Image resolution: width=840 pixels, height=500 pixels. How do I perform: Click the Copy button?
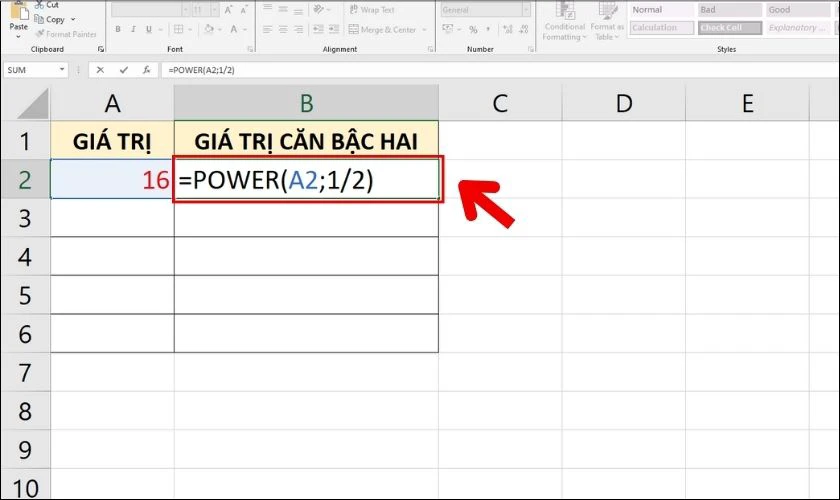pos(50,19)
